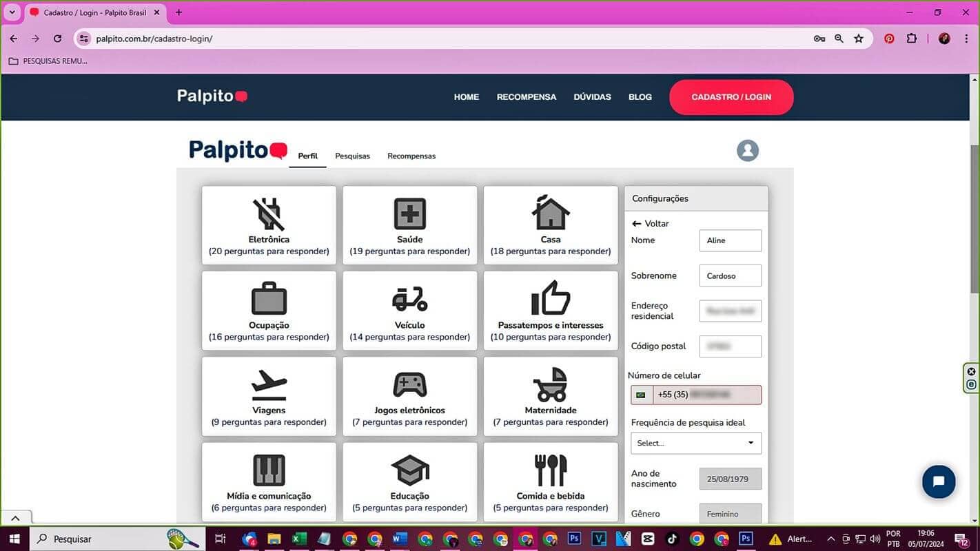The image size is (980, 551).
Task: Open DÚVIDAS in the navigation bar
Action: [x=592, y=97]
